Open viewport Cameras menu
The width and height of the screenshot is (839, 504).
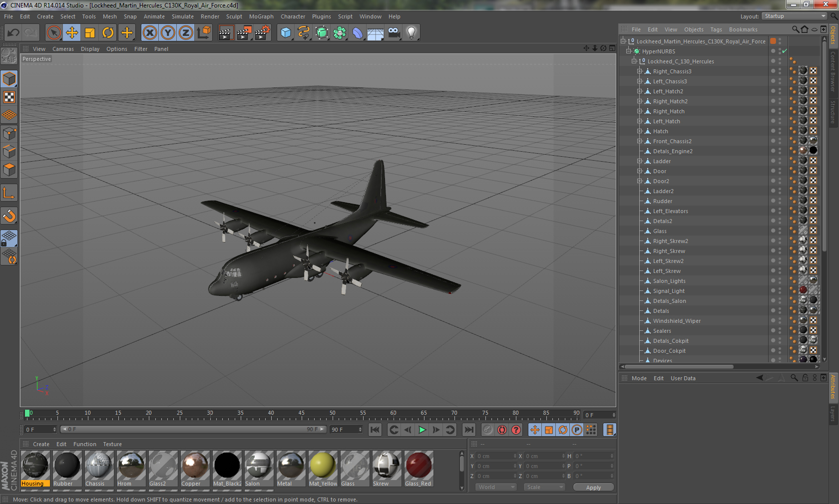coord(63,49)
